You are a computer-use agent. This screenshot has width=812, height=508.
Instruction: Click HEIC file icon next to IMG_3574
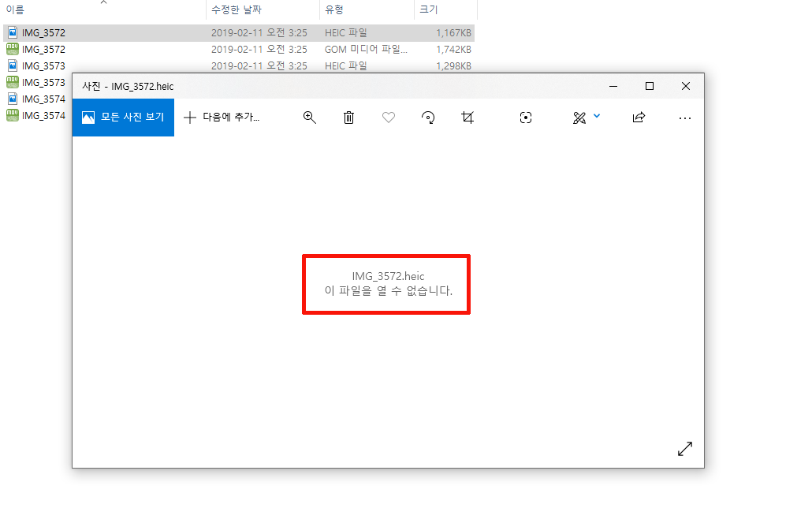pyautogui.click(x=13, y=99)
